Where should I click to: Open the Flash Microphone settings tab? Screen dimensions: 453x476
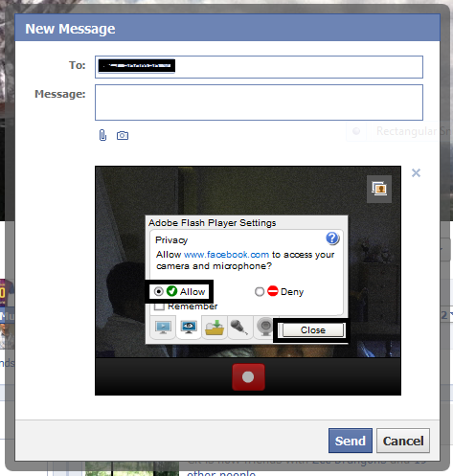click(x=240, y=328)
